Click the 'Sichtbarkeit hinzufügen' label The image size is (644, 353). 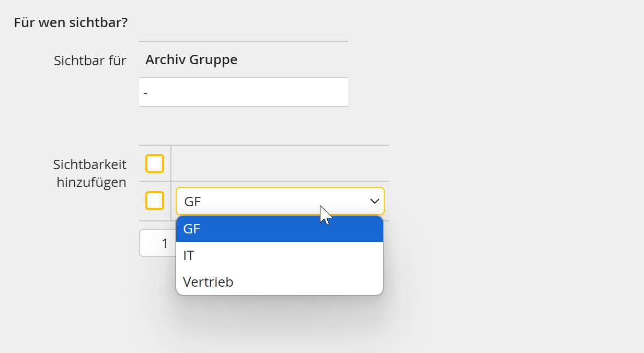tap(90, 173)
